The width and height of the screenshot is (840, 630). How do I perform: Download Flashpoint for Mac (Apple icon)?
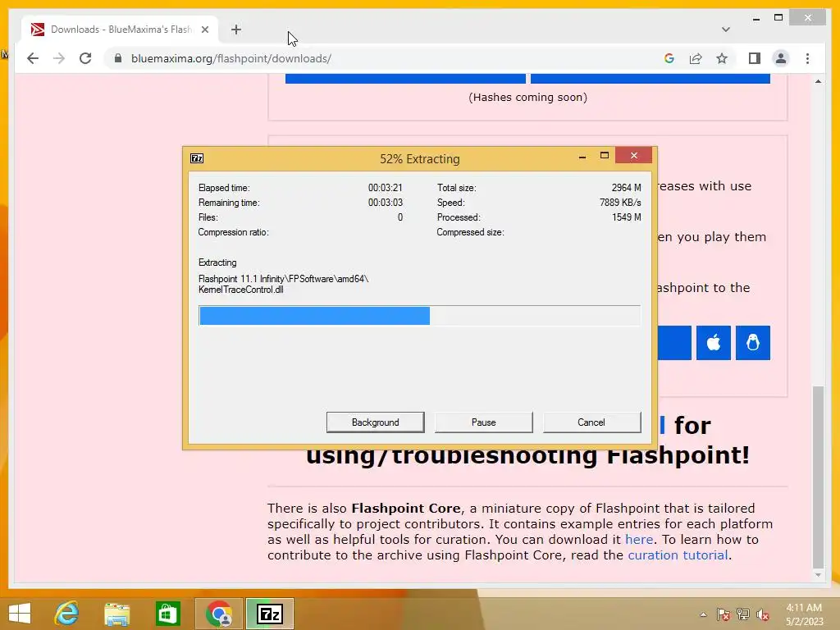point(714,342)
